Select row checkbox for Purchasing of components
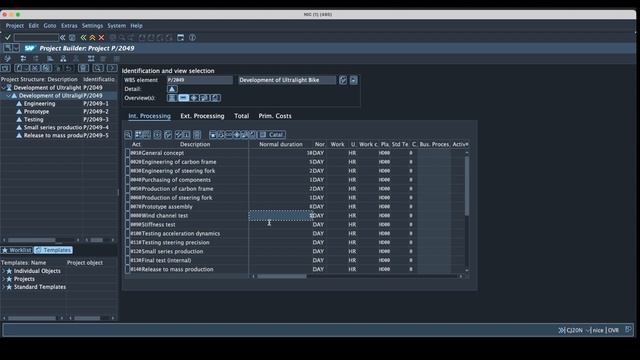 (127, 180)
